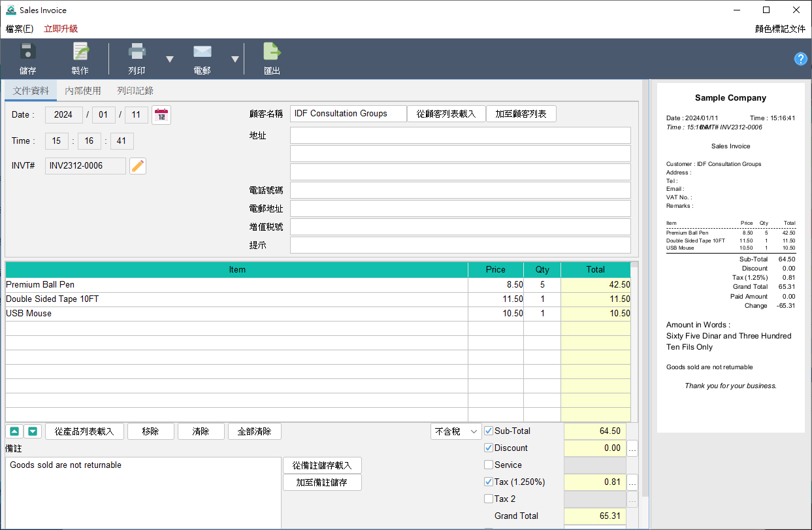Click the Email (電郵) envelope icon

point(203,52)
